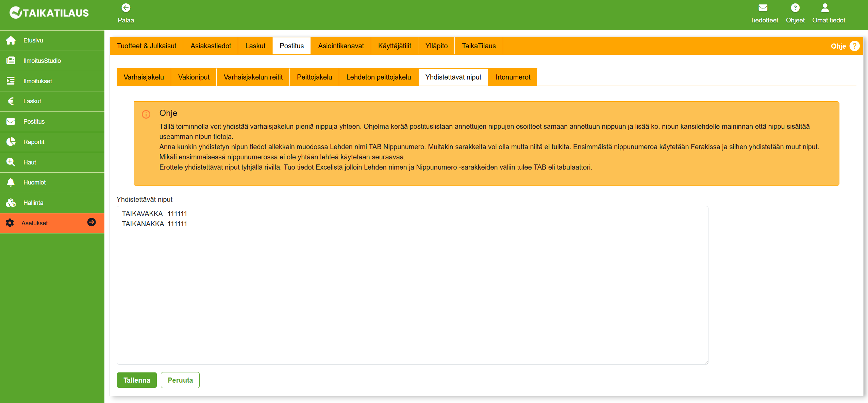Click the Laskut euro icon in sidebar
This screenshot has height=403, width=868.
pos(11,101)
